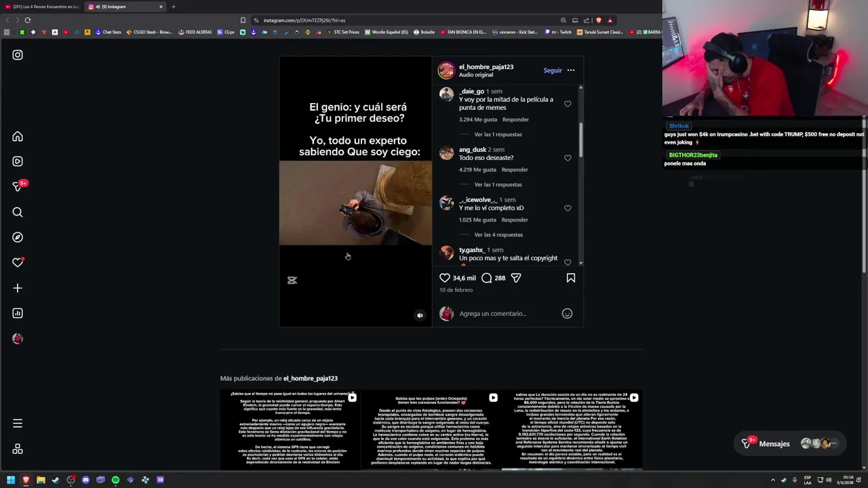
Task: Open the Meta apps icon at sidebar bottom
Action: tap(18, 449)
